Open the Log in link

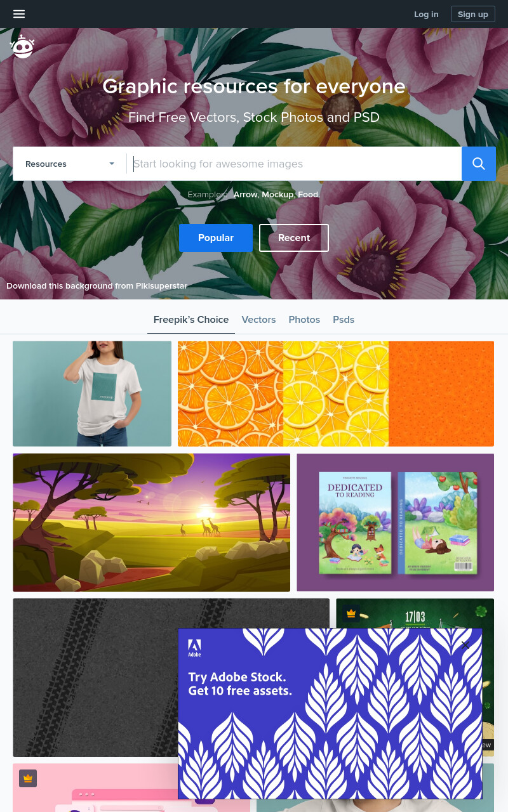pos(426,14)
